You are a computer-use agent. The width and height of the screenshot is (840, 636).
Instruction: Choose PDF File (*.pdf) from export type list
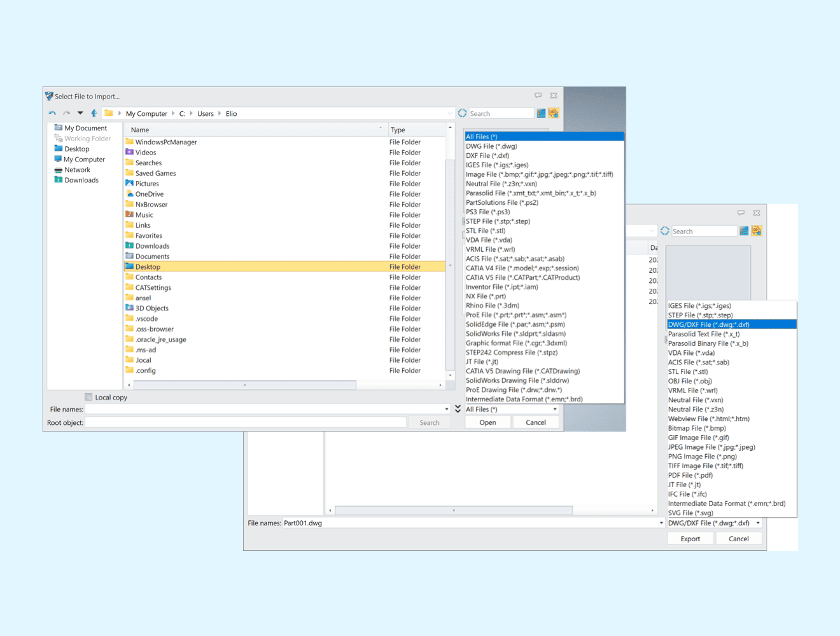click(x=690, y=475)
